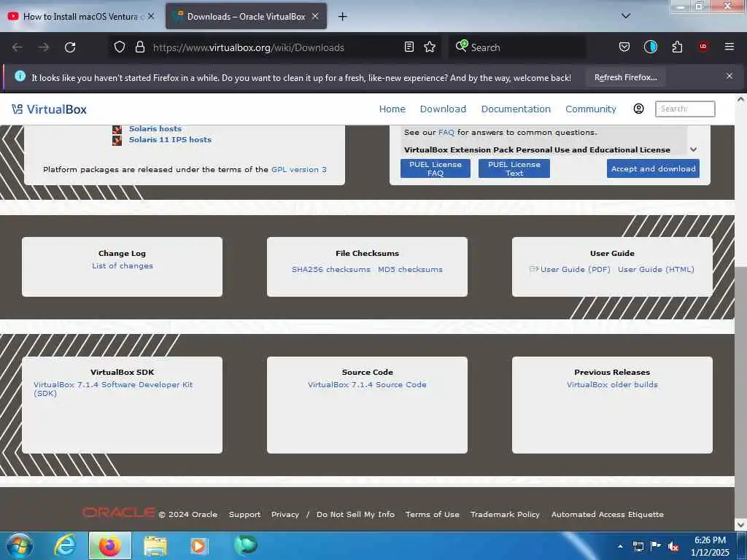Open the Firefox account avatar icon
The height and width of the screenshot is (560, 747).
point(650,47)
